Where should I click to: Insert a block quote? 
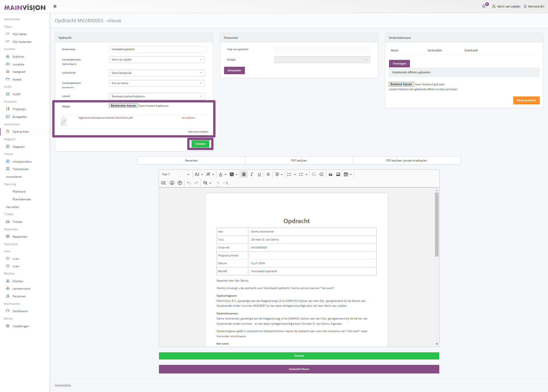pos(331,174)
